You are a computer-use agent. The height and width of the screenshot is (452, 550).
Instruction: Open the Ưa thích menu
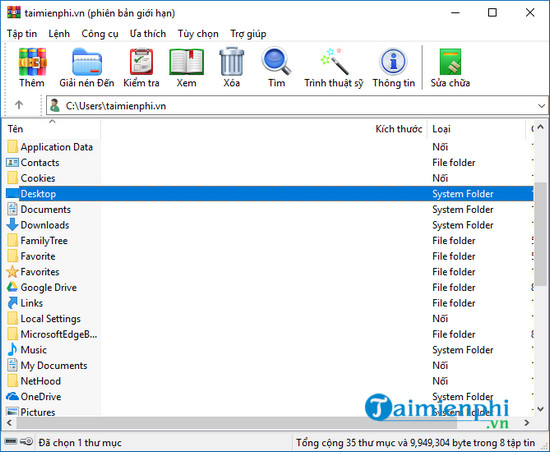point(148,34)
